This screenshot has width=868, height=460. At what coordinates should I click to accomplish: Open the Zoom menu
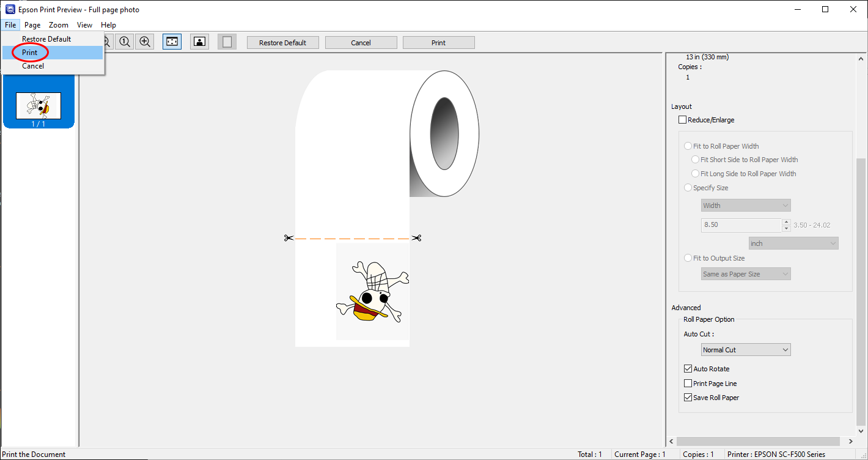point(59,25)
